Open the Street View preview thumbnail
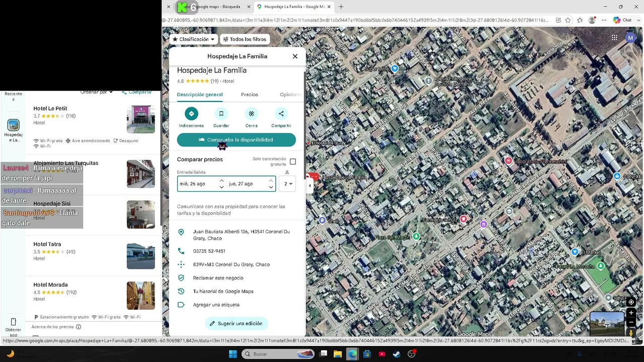 pos(607,324)
